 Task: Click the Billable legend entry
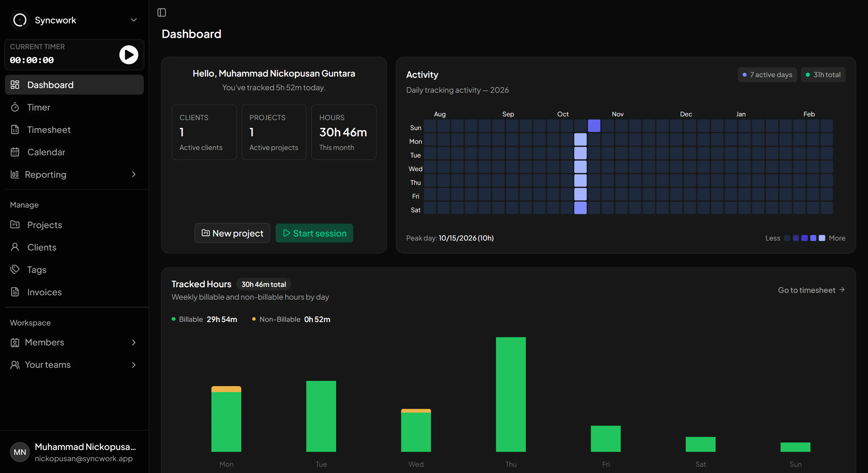[205, 319]
